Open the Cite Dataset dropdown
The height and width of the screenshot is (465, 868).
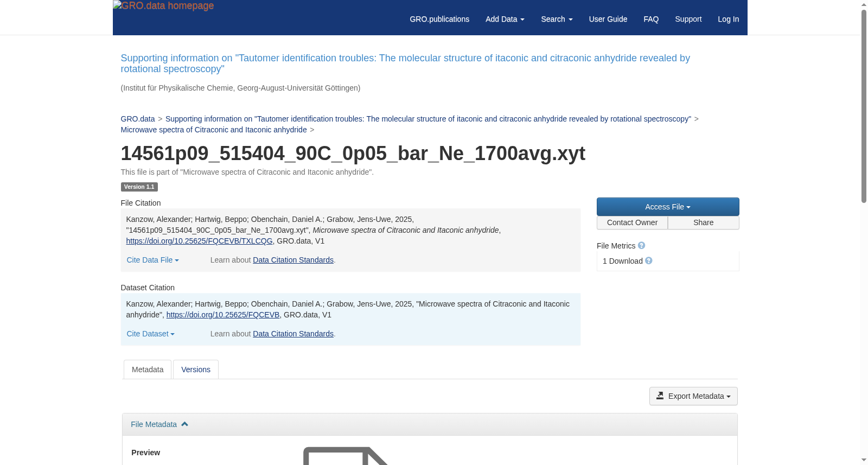pos(150,334)
